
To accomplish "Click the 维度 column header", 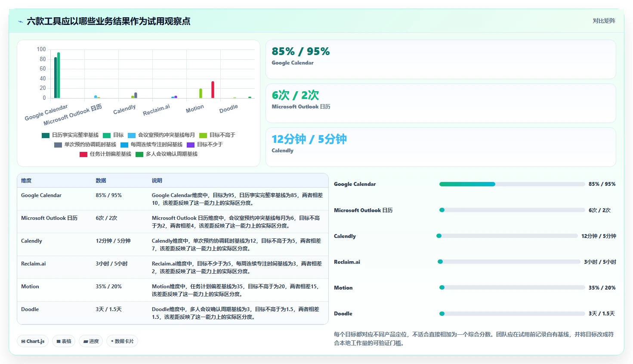I will pos(26,181).
